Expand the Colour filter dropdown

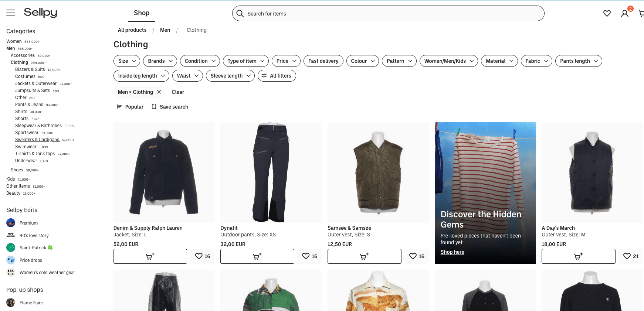[363, 61]
